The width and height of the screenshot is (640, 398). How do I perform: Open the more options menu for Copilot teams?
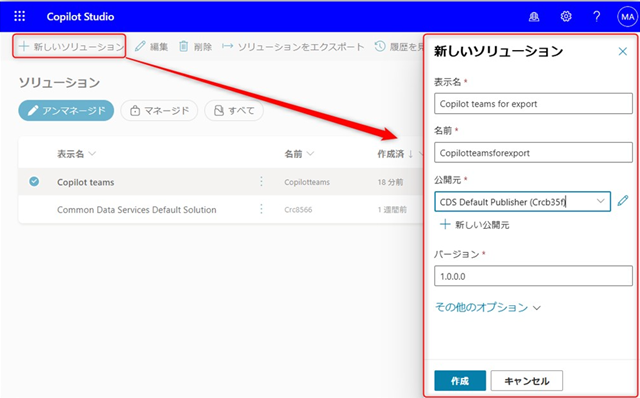[x=261, y=182]
